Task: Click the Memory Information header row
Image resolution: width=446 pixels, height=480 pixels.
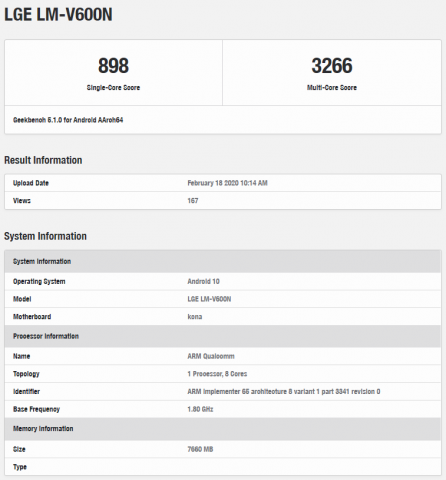Action: [223, 429]
